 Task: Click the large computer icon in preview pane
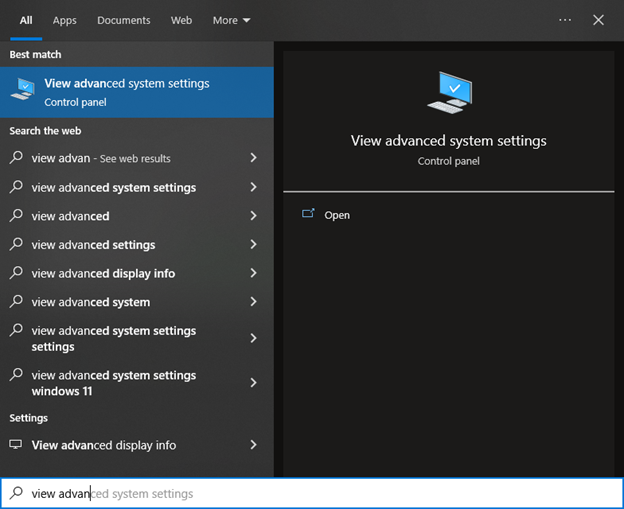(x=450, y=92)
